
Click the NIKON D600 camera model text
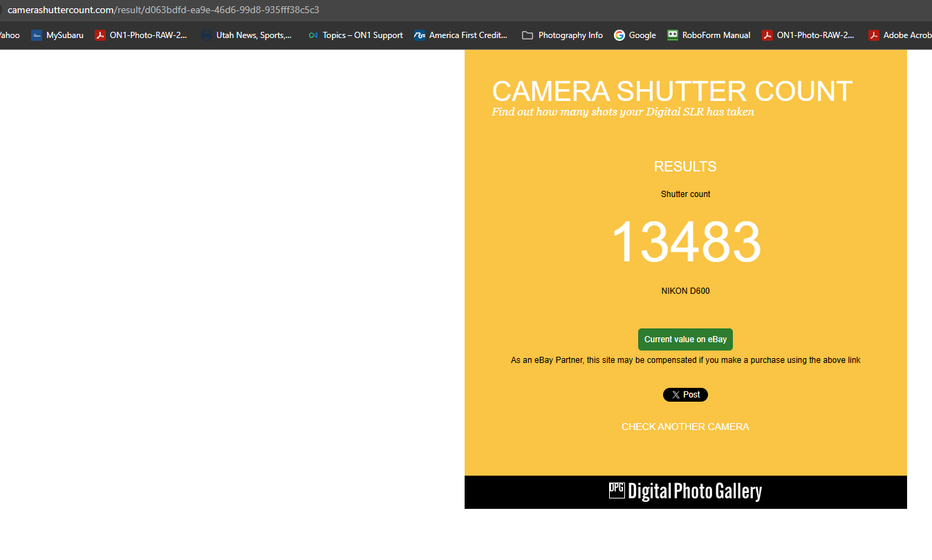[x=685, y=291]
